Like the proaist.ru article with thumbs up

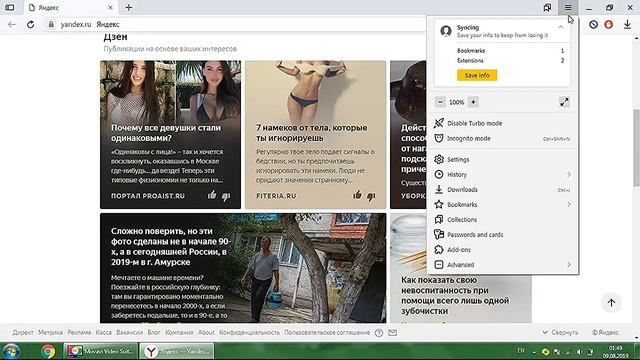click(x=212, y=195)
